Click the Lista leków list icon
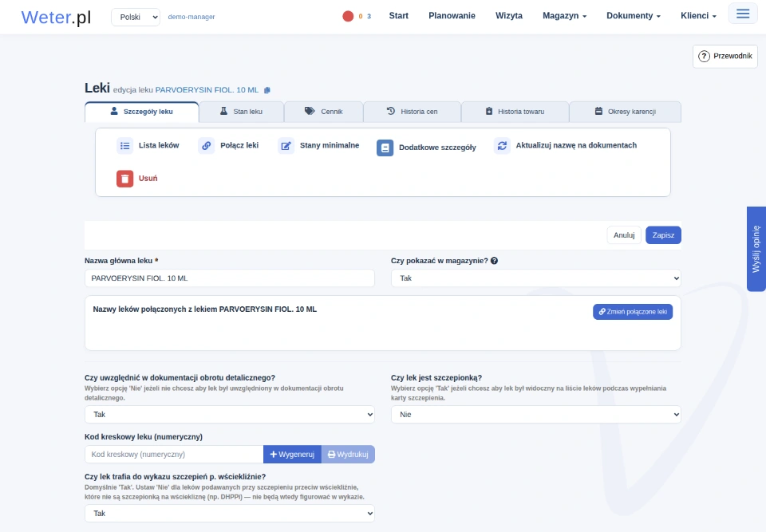 (125, 146)
